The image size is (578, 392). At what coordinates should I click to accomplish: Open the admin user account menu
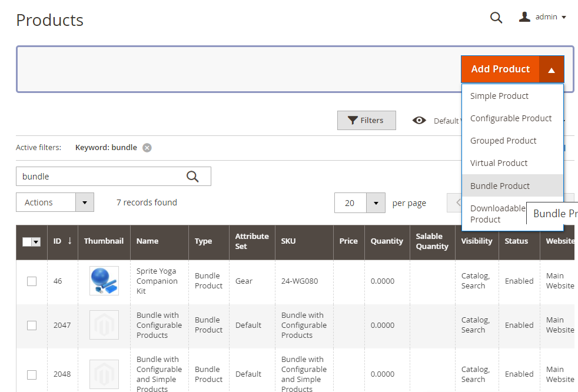tap(543, 17)
